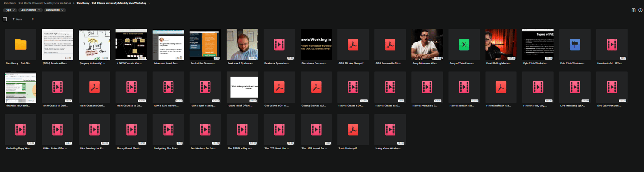Viewport: 644px width, 172px height.
Task: Open the COO Executable Str... PDF icon
Action: [x=390, y=45]
